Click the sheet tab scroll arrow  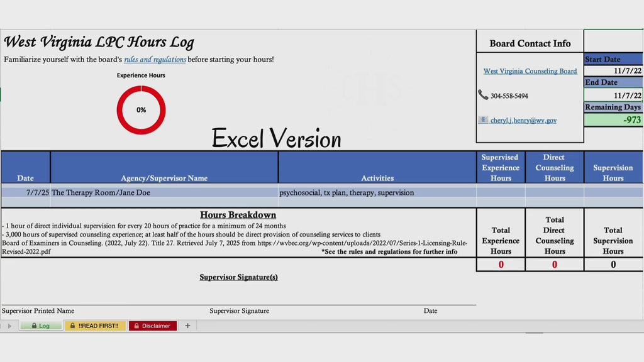10,326
